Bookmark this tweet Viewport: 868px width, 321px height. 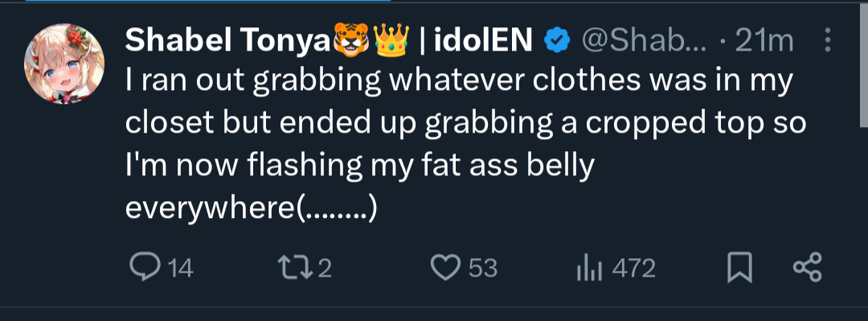(739, 268)
